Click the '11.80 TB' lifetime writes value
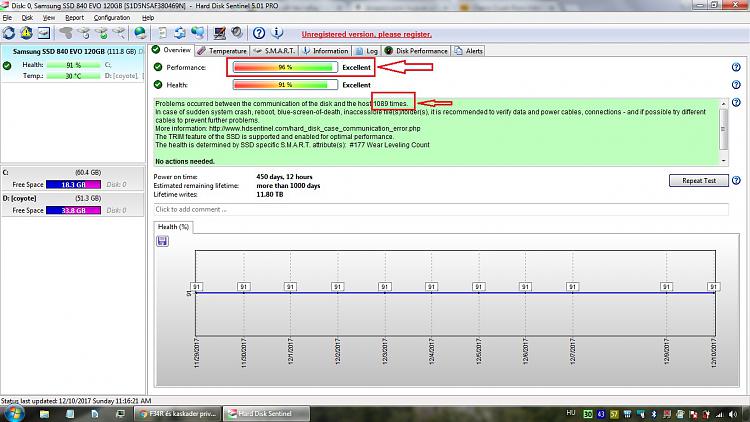The height and width of the screenshot is (422, 750). (x=270, y=194)
